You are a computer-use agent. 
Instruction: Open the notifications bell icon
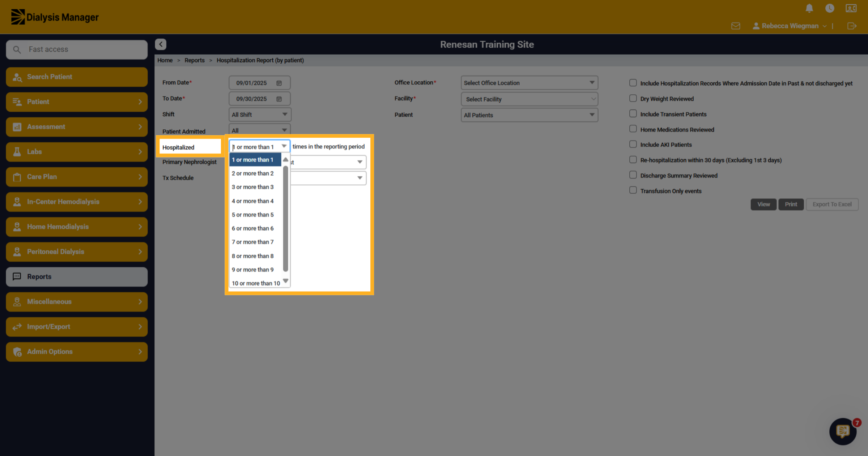click(x=809, y=8)
